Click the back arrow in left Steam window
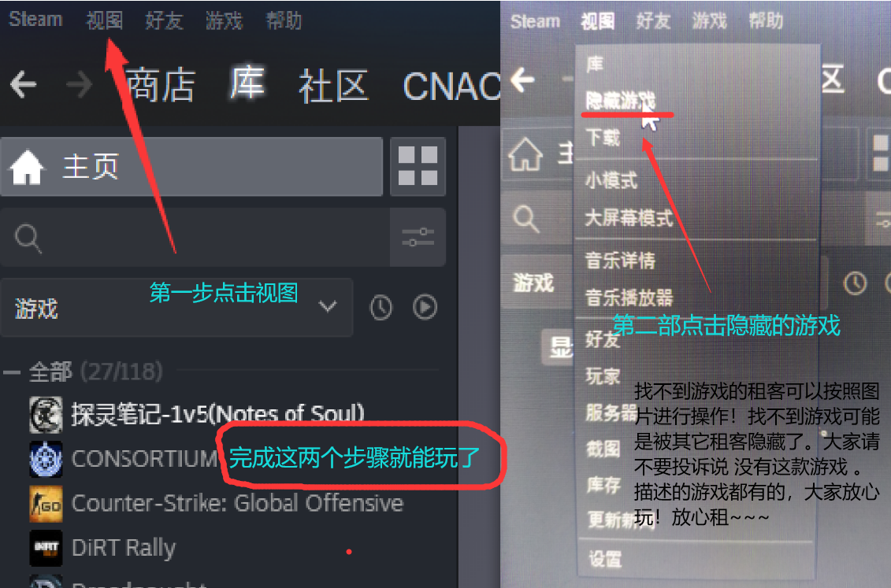 24,85
